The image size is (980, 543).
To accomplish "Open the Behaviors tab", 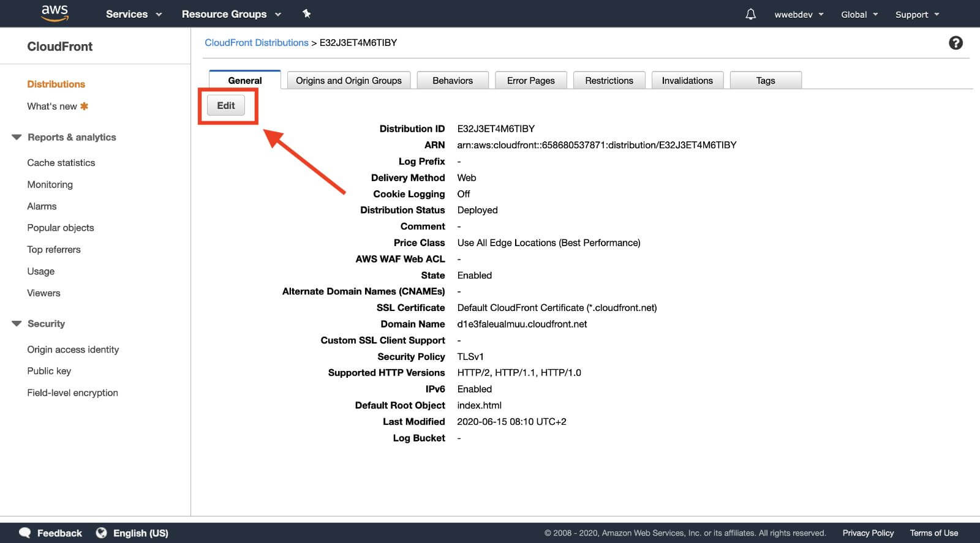I will tap(453, 80).
